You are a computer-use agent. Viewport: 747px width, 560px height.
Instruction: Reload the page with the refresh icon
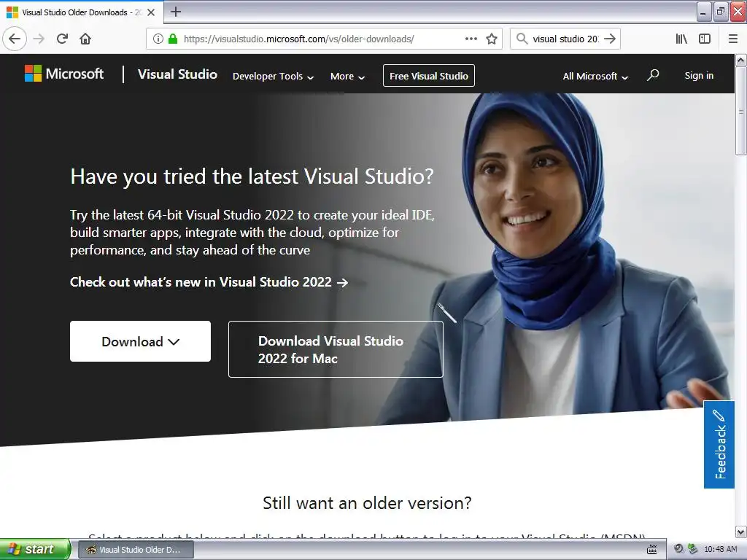tap(63, 39)
